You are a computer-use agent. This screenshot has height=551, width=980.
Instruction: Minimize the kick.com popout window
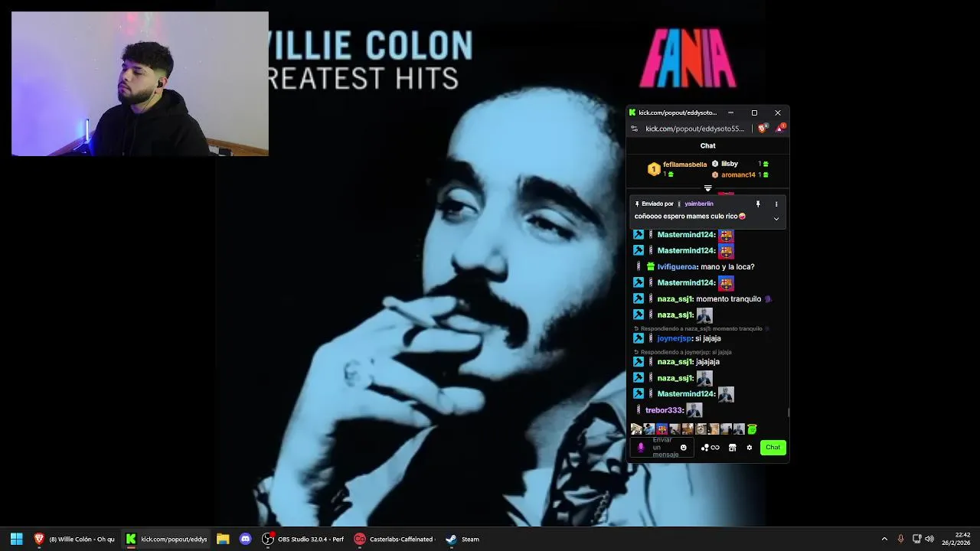[x=730, y=112]
